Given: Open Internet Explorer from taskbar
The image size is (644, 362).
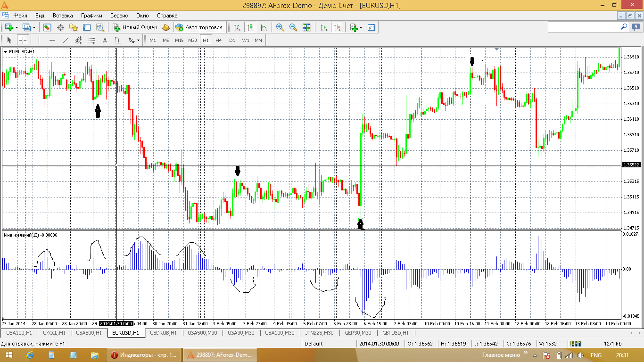Looking at the screenshot, I should tap(30, 355).
